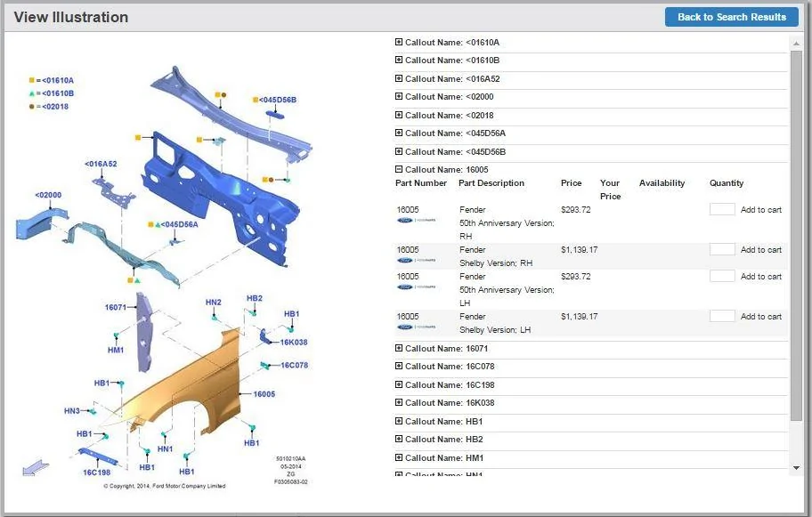
Task: Click the Part Description column header
Action: pyautogui.click(x=491, y=183)
